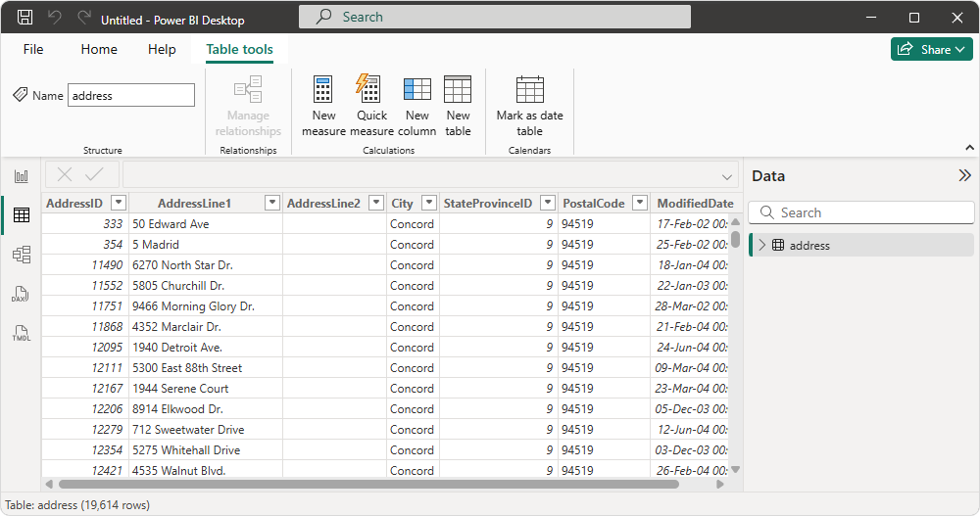Image resolution: width=980 pixels, height=516 pixels.
Task: Click Manage relationships icon
Action: tap(248, 89)
